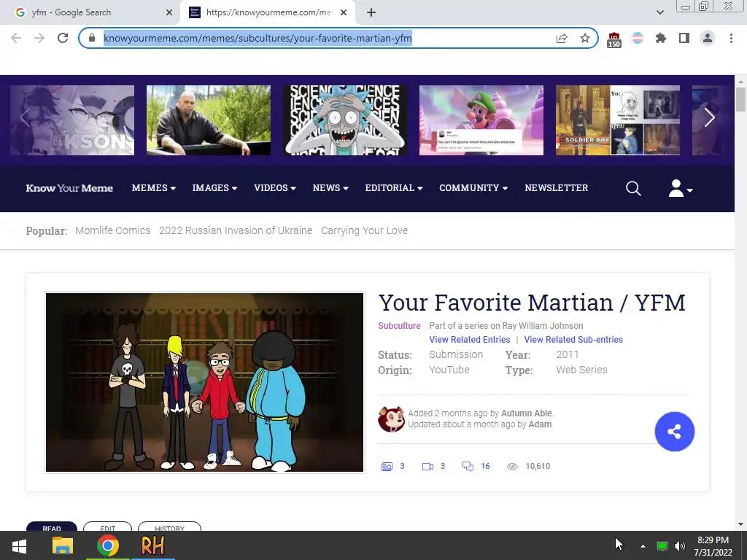Open the Autumn Able author link
Image resolution: width=747 pixels, height=560 pixels.
(527, 413)
